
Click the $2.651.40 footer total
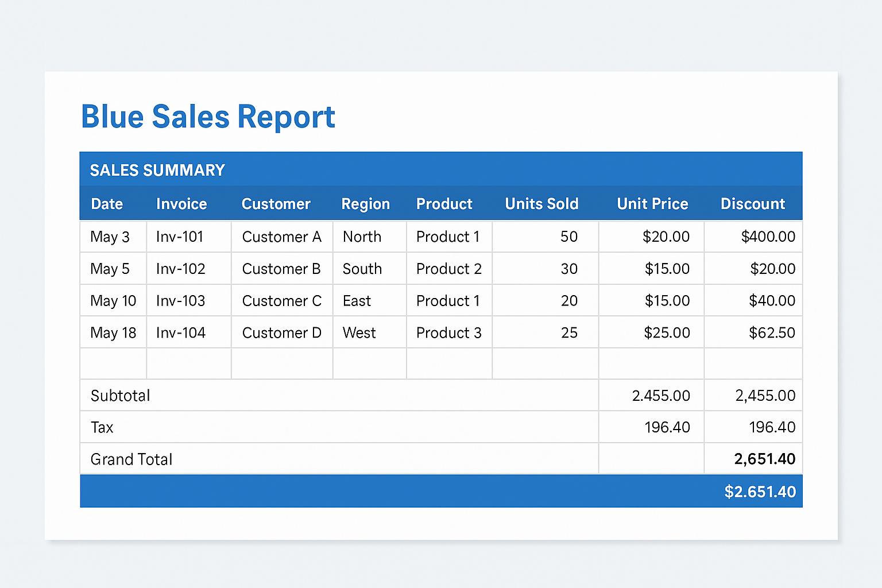coord(760,492)
